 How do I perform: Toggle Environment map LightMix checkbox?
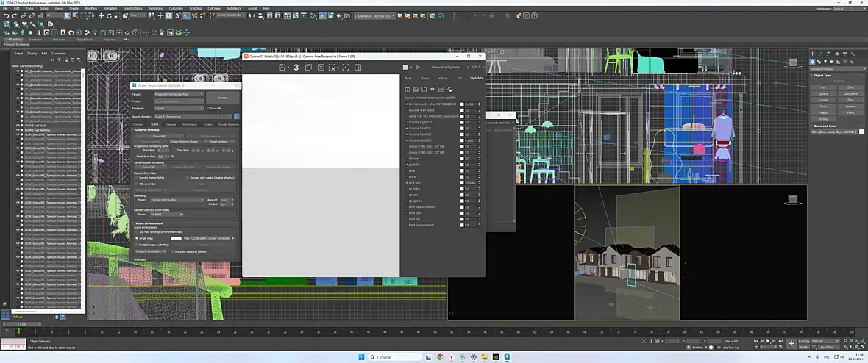click(407, 104)
